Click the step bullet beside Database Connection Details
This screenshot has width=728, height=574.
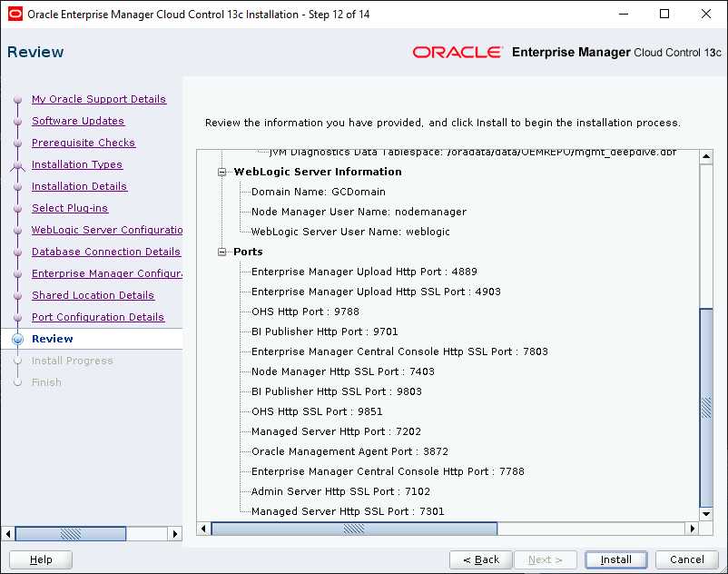17,252
